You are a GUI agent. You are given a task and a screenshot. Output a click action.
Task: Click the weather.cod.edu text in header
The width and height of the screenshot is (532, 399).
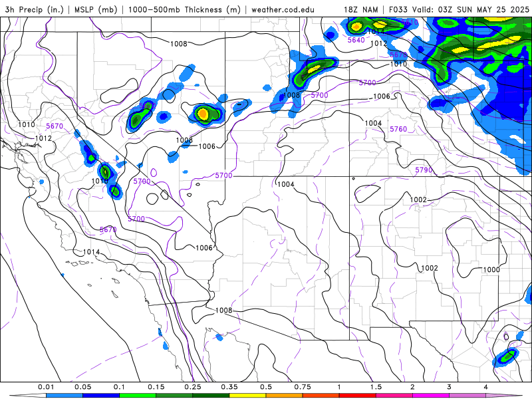283,9
